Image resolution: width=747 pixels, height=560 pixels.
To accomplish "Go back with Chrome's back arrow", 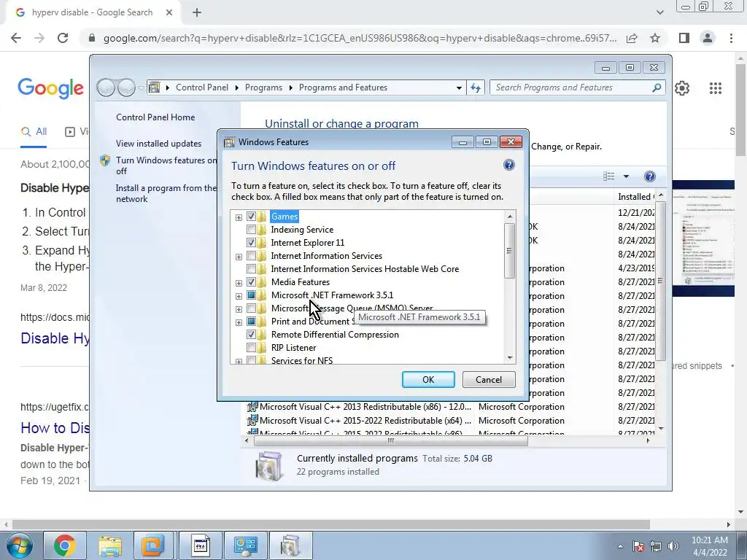I will (16, 38).
